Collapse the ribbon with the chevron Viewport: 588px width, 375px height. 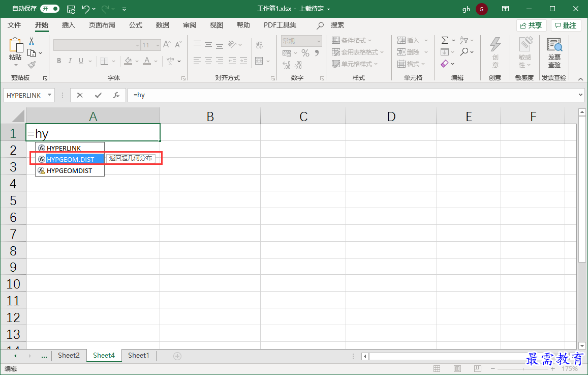580,79
